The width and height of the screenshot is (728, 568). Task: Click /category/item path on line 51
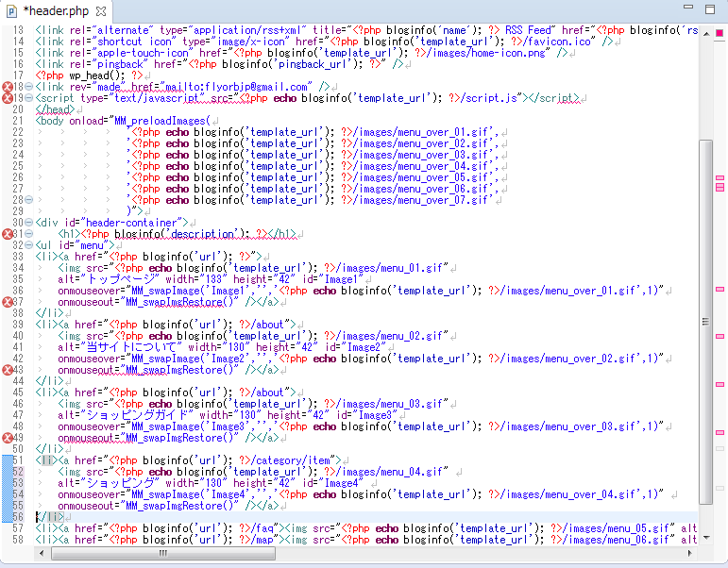coord(290,460)
